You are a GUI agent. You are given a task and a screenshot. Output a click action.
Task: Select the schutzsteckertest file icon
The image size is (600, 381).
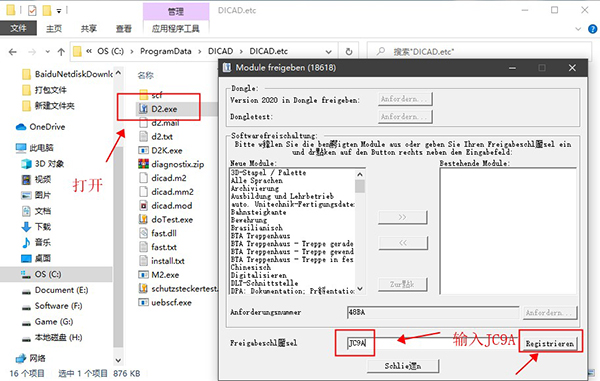143,288
